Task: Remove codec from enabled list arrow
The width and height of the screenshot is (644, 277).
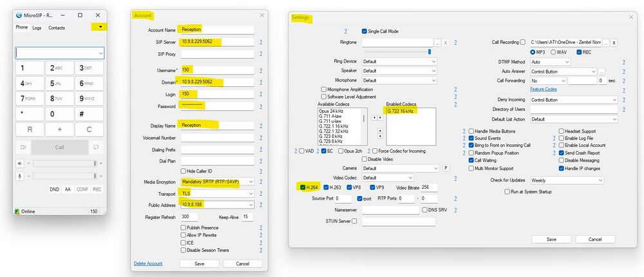Action: (374, 117)
